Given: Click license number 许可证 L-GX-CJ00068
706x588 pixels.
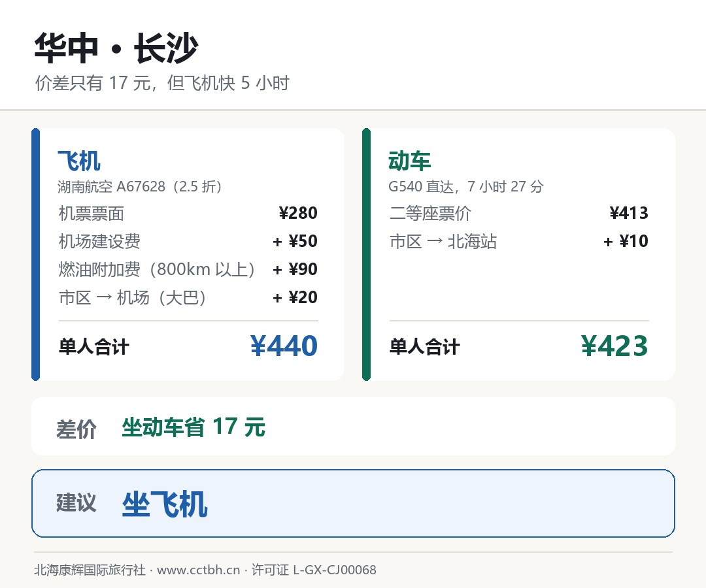Looking at the screenshot, I should pos(314,570).
